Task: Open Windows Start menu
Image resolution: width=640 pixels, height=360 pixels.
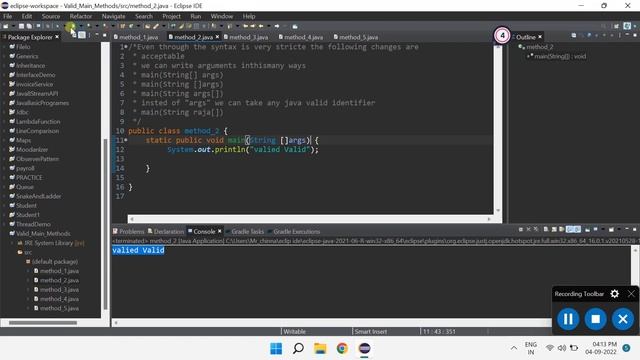Action: click(276, 349)
